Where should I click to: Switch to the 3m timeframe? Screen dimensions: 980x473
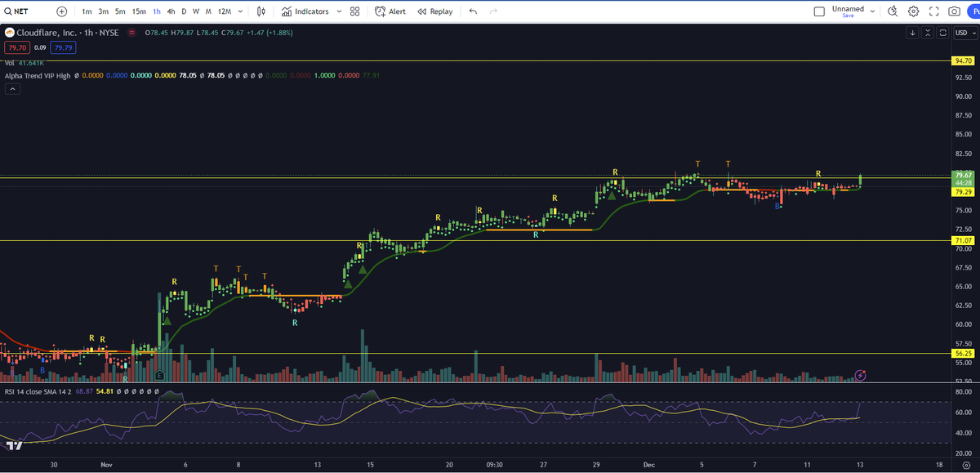104,11
